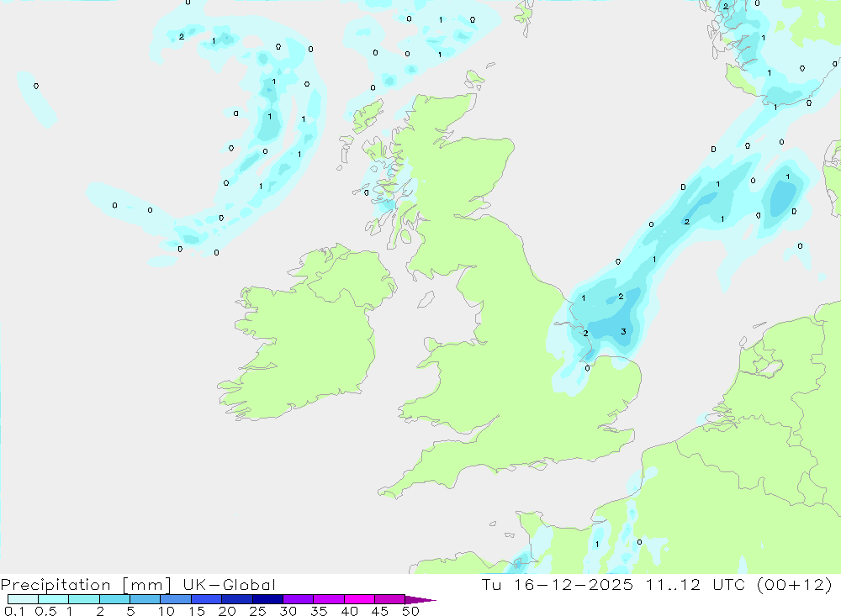The image size is (841, 616).
Task: Click the '40' legend scale label
Action: [349, 611]
